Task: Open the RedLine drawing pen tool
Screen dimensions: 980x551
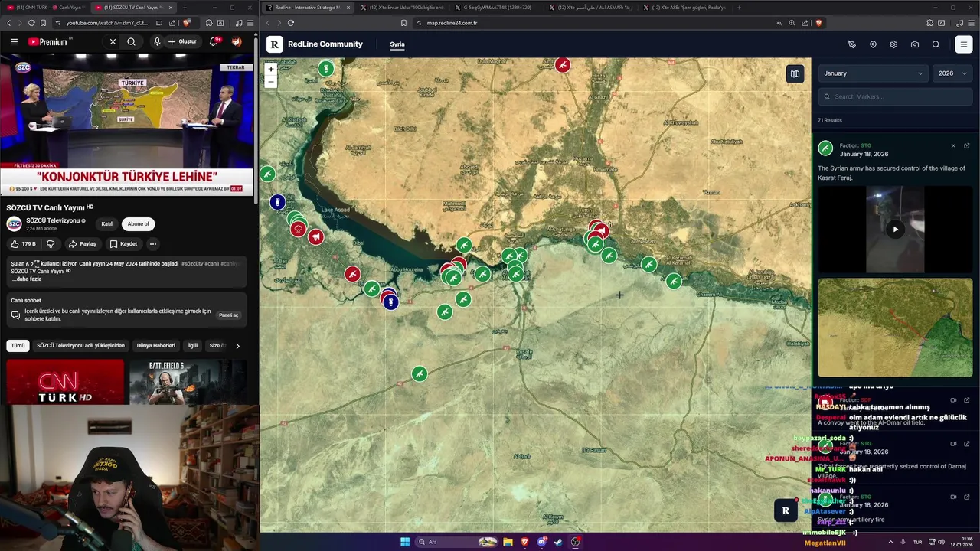Action: pos(852,44)
